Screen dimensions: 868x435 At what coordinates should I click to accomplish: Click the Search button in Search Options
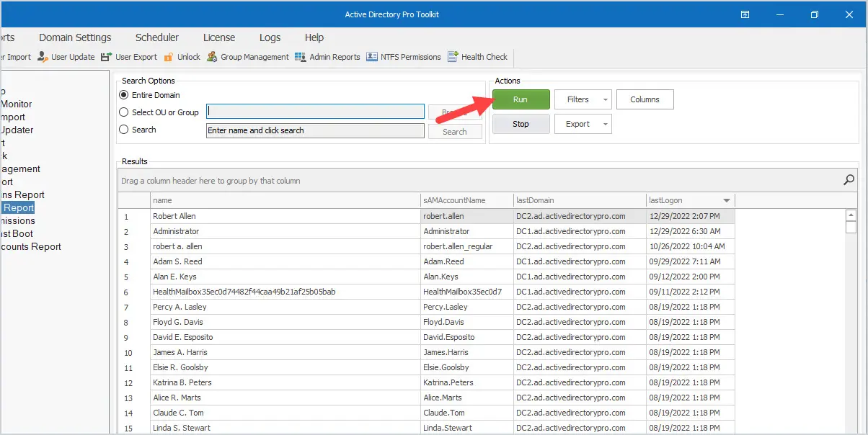[x=455, y=132]
